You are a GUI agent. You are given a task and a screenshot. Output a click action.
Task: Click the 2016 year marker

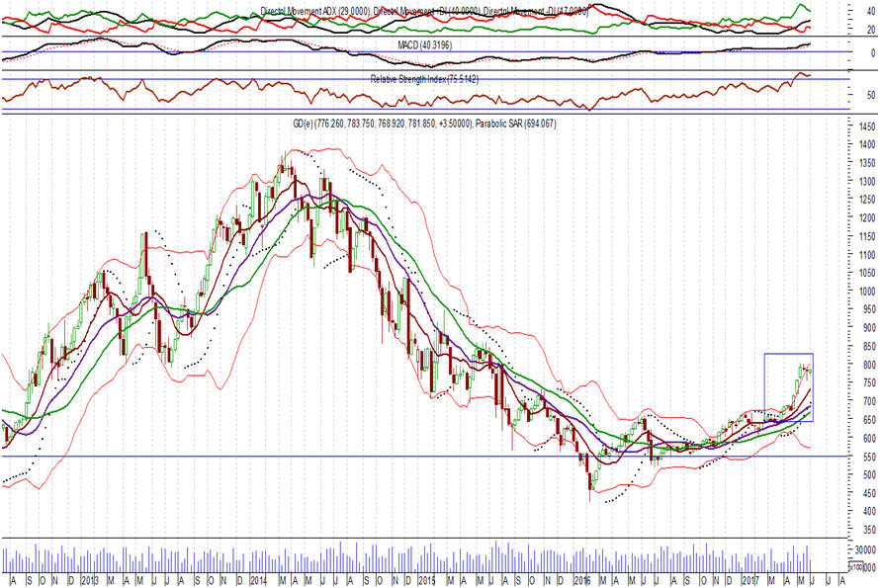(586, 579)
